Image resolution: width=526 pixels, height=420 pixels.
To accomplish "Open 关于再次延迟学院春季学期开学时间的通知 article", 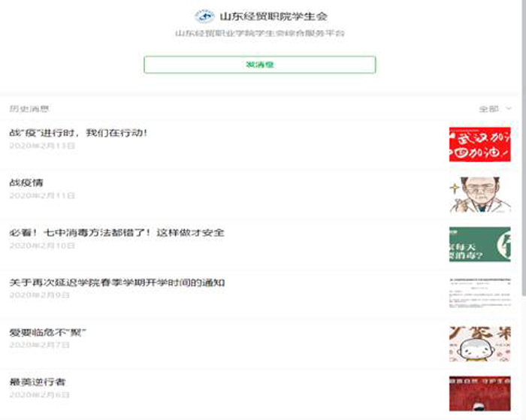I will click(x=116, y=283).
